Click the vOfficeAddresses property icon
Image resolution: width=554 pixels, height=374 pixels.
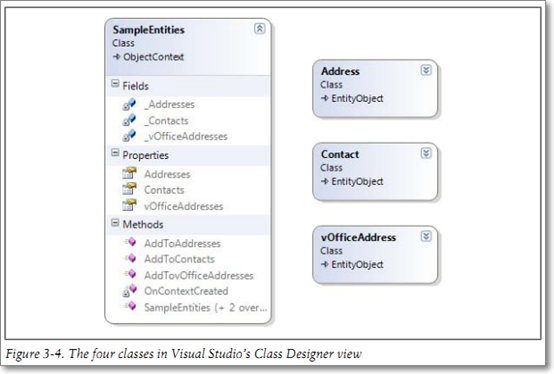(129, 205)
